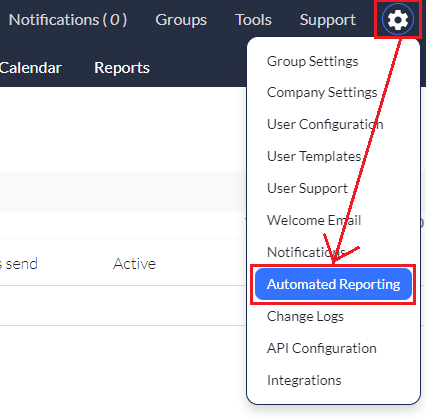Open User Support menu entry
The height and width of the screenshot is (419, 426).
pos(307,188)
